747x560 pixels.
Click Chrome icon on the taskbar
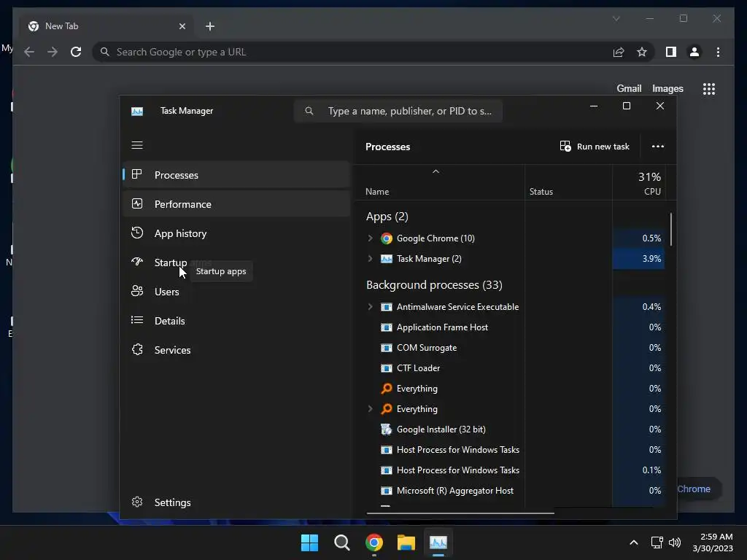point(374,542)
